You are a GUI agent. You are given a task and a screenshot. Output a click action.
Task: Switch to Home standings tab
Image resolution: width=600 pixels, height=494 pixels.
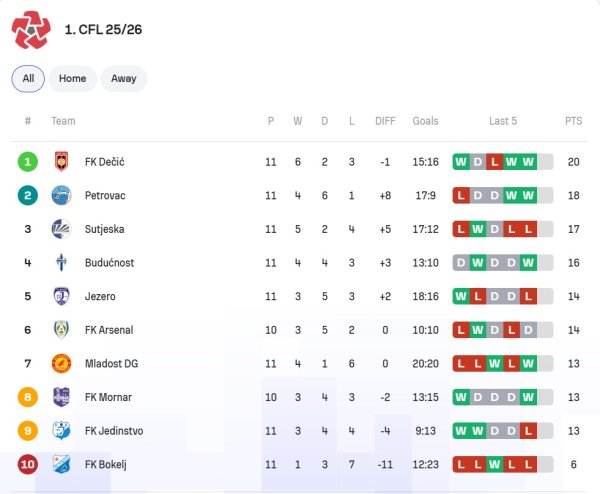click(72, 78)
